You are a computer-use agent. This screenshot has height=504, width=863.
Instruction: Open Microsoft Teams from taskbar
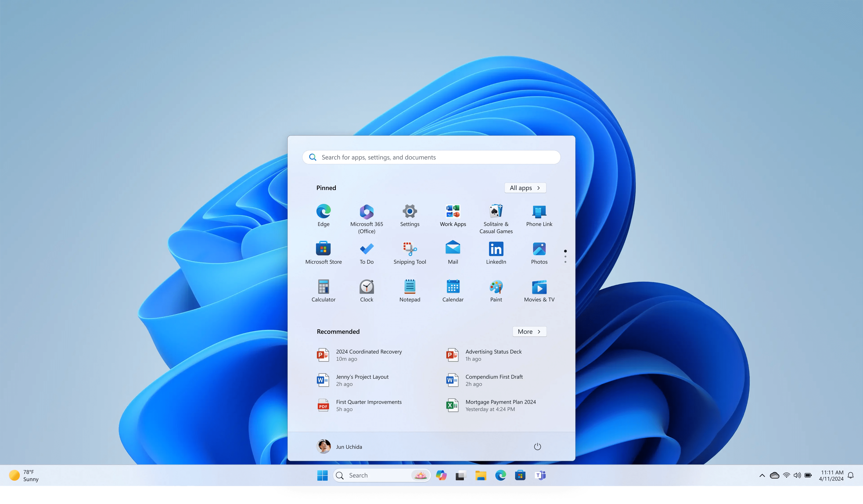click(x=540, y=475)
